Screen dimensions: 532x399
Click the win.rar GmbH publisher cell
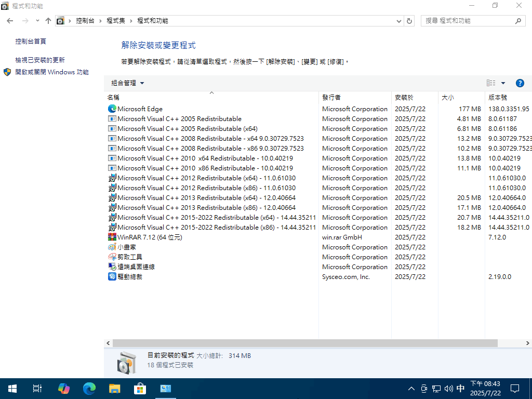pos(342,237)
